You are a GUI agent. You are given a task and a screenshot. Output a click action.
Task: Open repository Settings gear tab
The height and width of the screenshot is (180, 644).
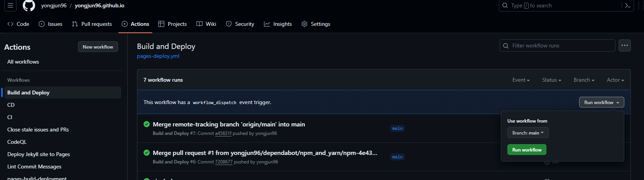point(316,24)
